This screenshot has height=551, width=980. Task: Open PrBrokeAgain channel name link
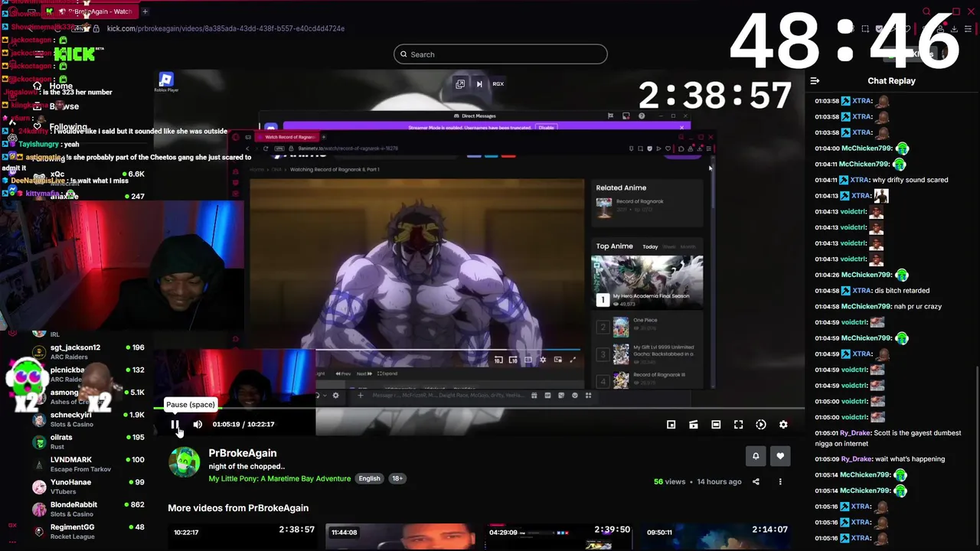243,453
